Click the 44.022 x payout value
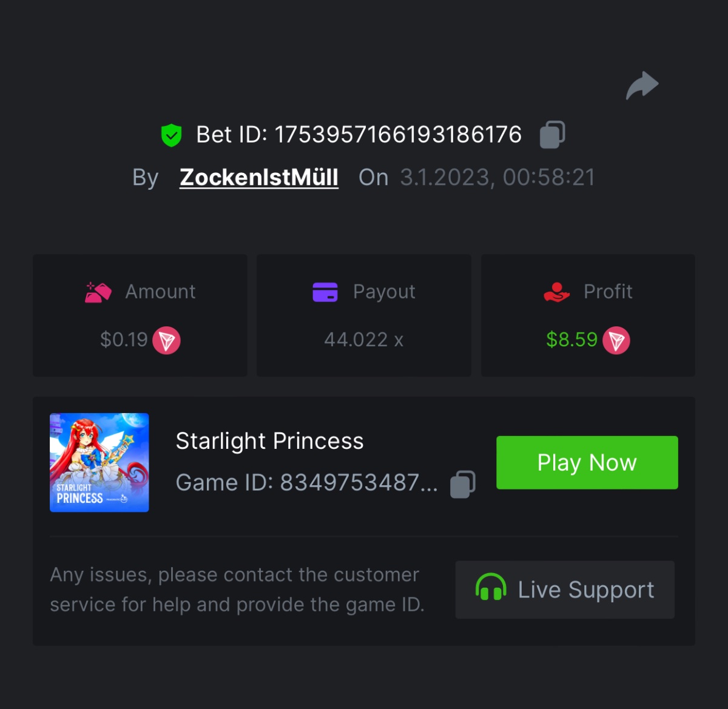Viewport: 728px width, 709px height. [x=363, y=340]
